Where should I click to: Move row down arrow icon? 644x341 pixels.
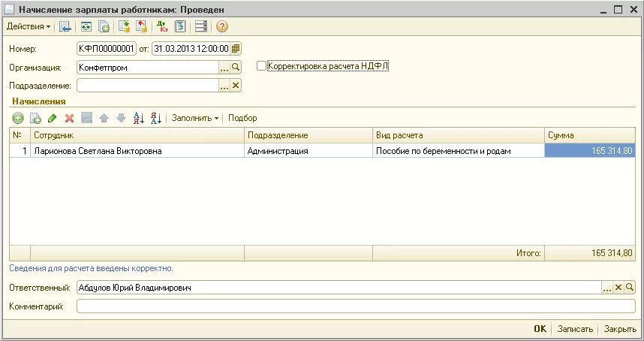point(121,119)
